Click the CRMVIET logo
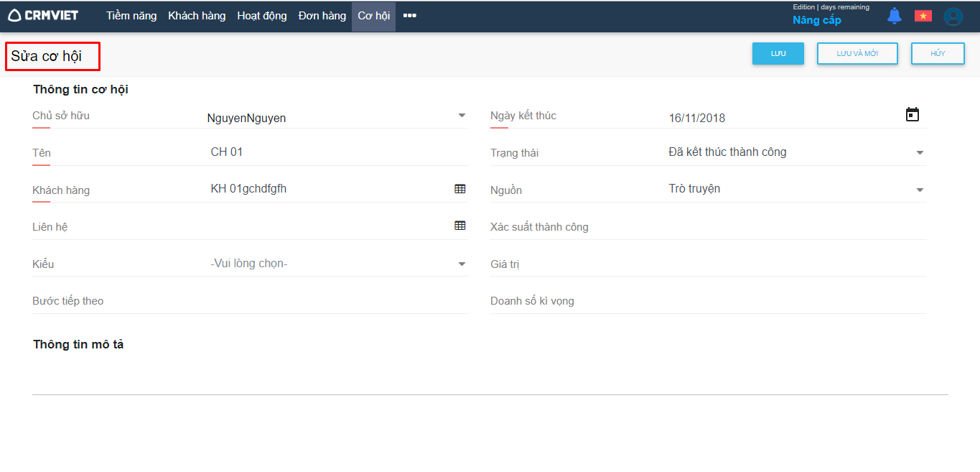 coord(43,15)
